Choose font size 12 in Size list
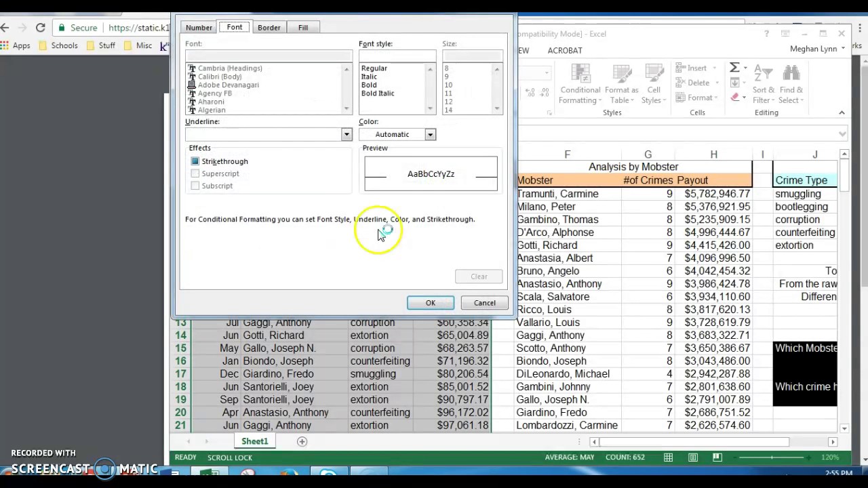This screenshot has width=868, height=488. tap(448, 102)
